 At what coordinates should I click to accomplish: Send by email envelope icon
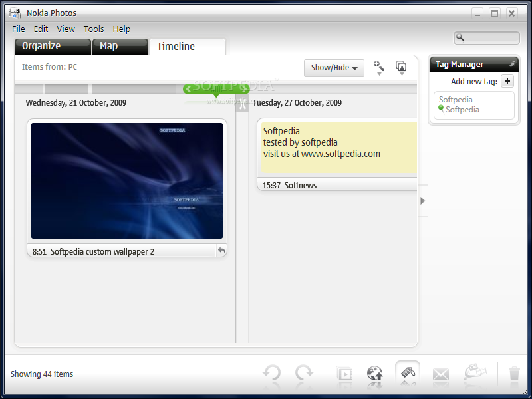pyautogui.click(x=441, y=374)
